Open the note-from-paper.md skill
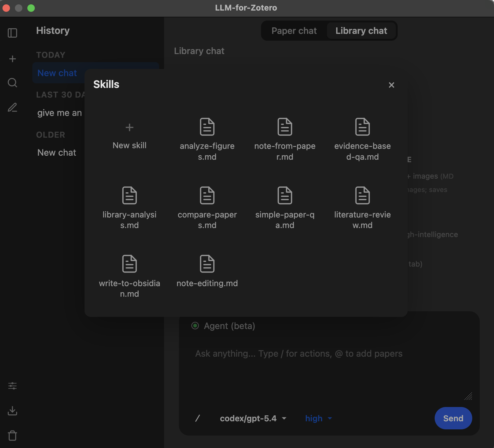Screen dimensions: 494x448 (285, 139)
